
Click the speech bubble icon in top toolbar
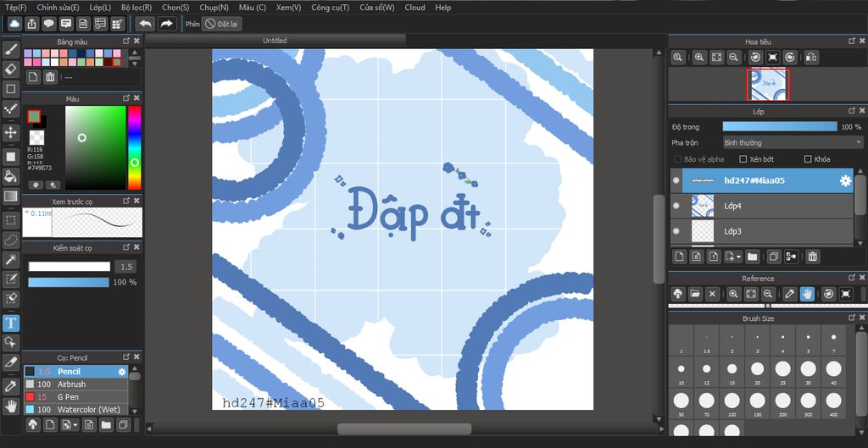point(49,24)
